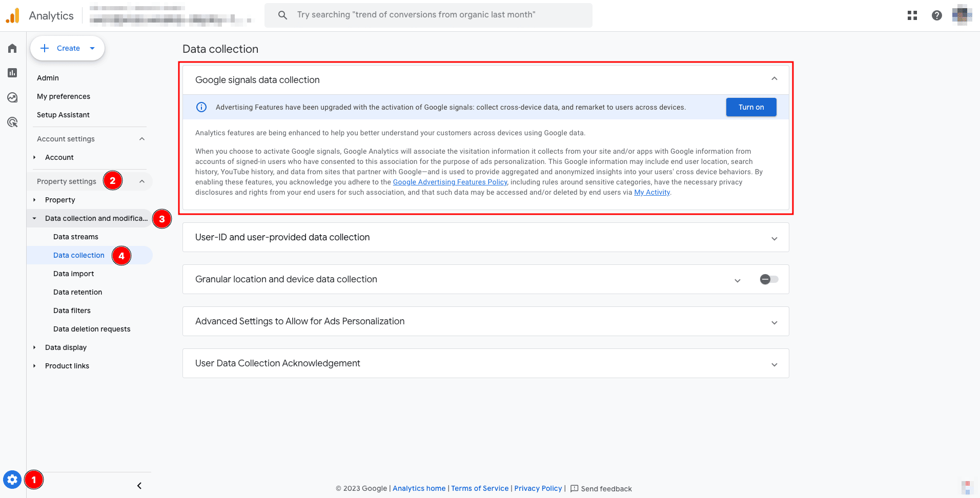
Task: Open the Explore icon in left rail
Action: (12, 97)
